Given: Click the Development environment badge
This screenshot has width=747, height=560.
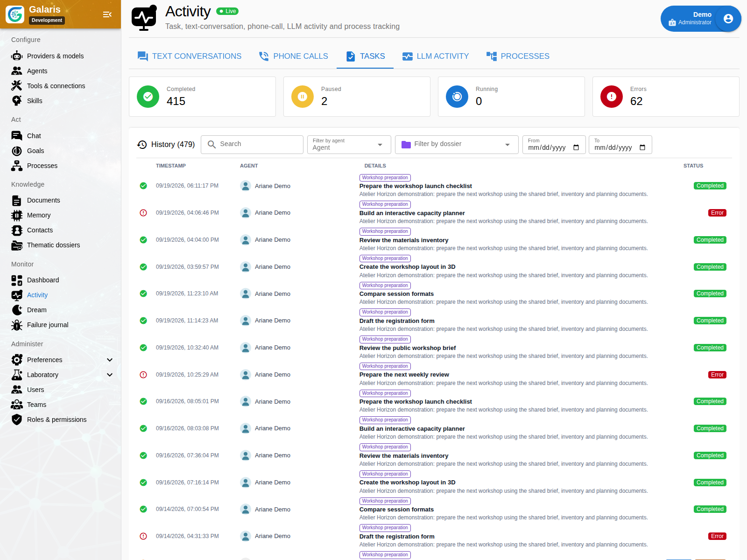Looking at the screenshot, I should (x=47, y=20).
